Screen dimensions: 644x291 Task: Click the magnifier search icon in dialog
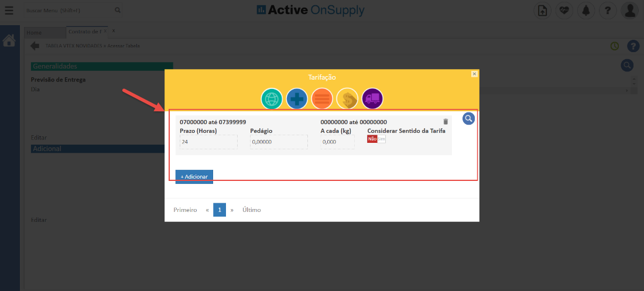pos(468,119)
